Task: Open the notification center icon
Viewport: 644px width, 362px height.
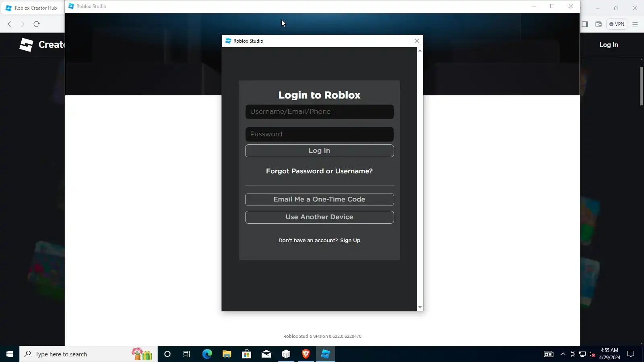Action: (x=631, y=354)
